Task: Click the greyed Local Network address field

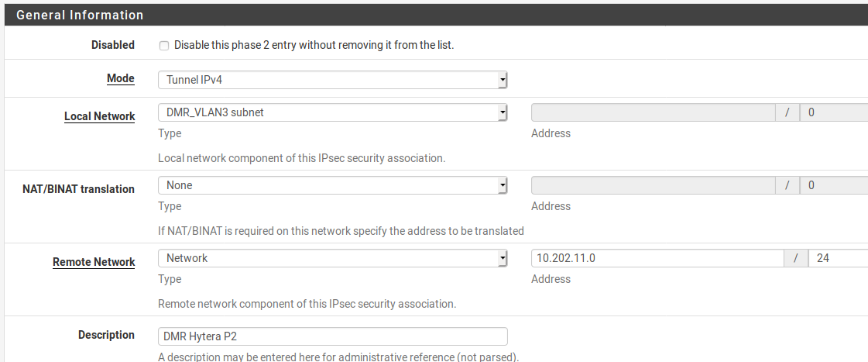Action: 654,112
